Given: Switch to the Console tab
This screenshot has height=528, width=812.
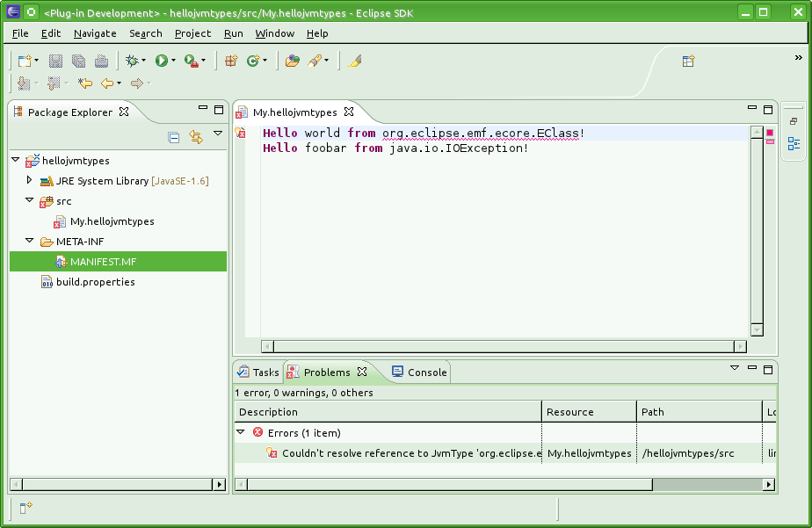Looking at the screenshot, I should coord(419,372).
